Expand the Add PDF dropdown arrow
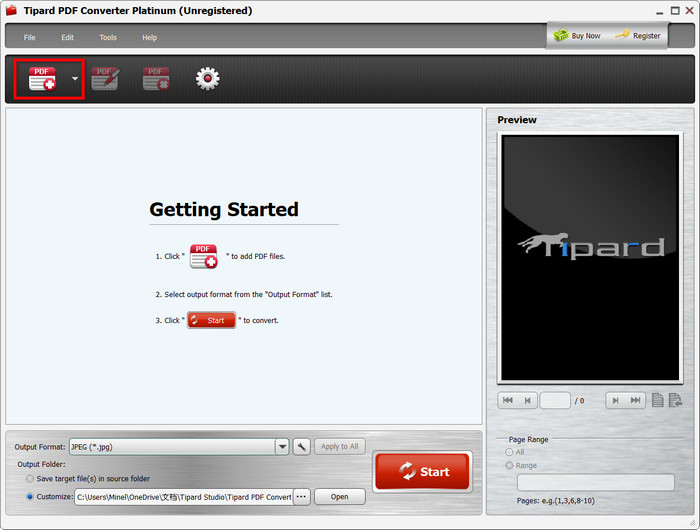Viewport: 700px width, 530px height. pyautogui.click(x=75, y=79)
